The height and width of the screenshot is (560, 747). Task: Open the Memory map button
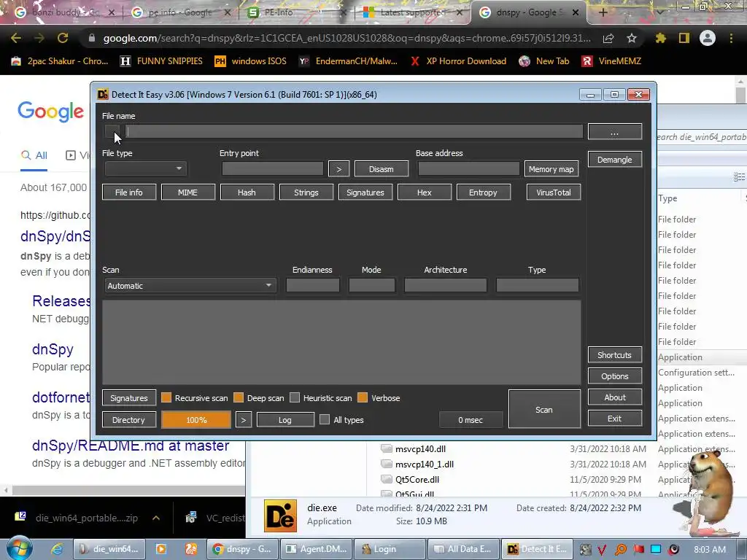click(551, 169)
